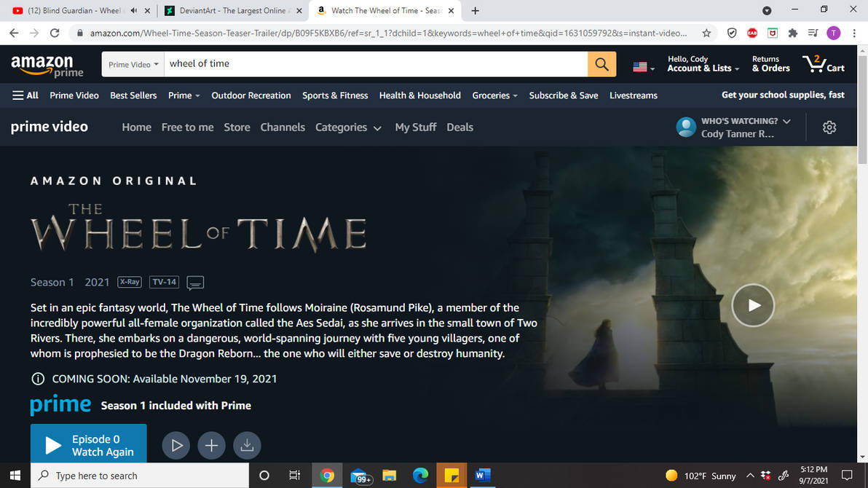This screenshot has height=488, width=868.
Task: Open the shopping Cart icon
Action: click(823, 63)
